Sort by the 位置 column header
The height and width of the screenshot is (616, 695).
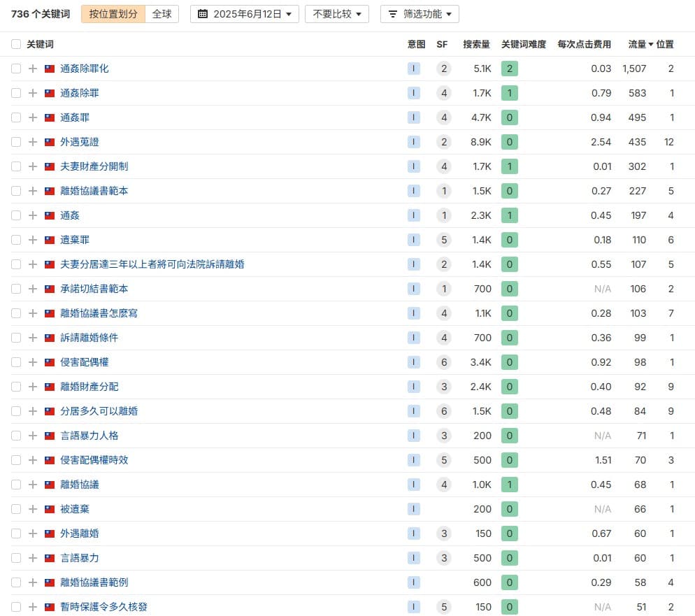[x=665, y=44]
